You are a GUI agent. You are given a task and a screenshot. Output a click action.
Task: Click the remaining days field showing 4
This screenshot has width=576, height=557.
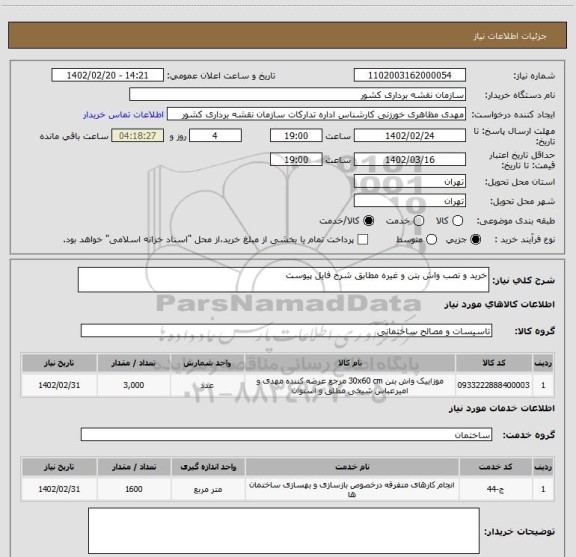[x=215, y=136]
